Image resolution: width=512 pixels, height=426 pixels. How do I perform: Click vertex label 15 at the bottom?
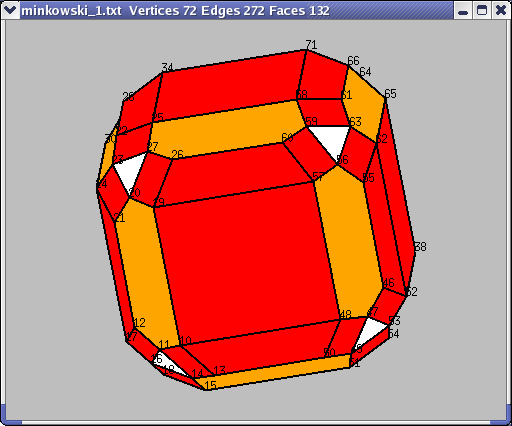[210, 385]
